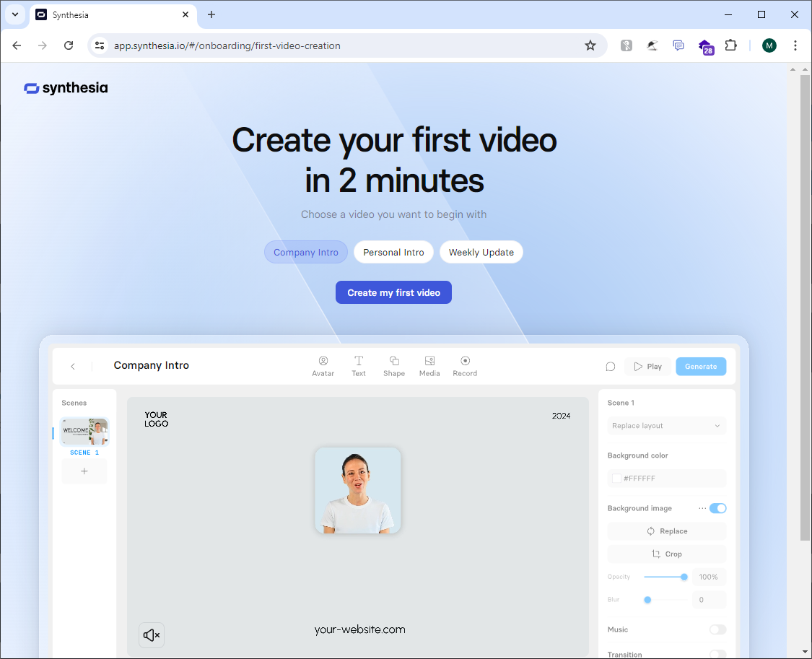This screenshot has width=812, height=659.
Task: Click Create my first video
Action: click(393, 292)
